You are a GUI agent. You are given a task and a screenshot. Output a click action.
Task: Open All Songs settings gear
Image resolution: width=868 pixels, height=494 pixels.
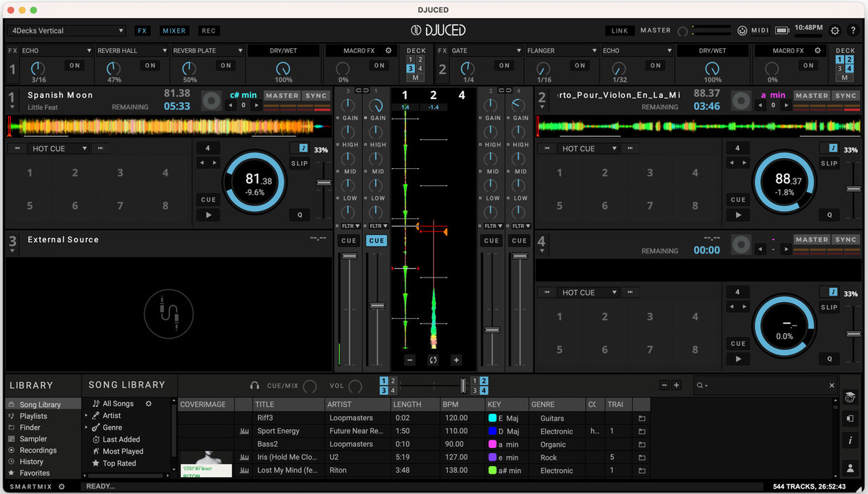click(149, 404)
